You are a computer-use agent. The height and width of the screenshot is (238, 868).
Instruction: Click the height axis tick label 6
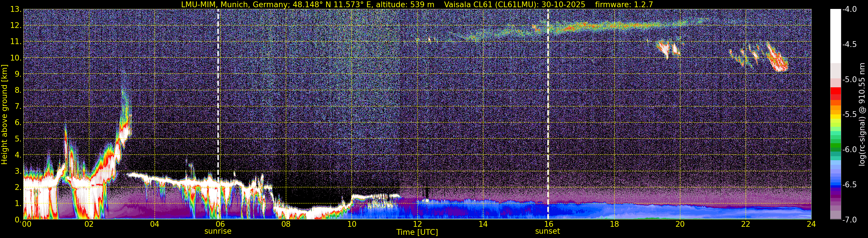coord(18,123)
